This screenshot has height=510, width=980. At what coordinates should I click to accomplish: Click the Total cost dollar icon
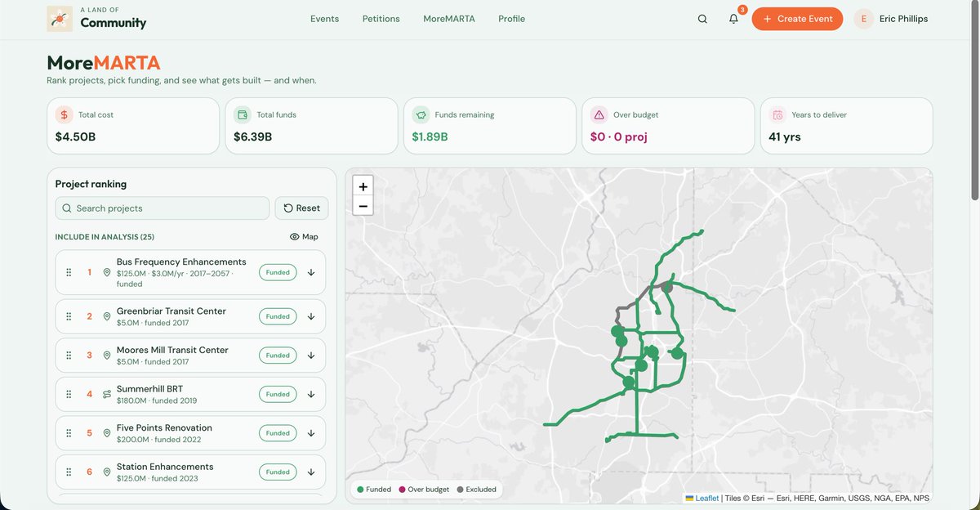[x=64, y=114]
